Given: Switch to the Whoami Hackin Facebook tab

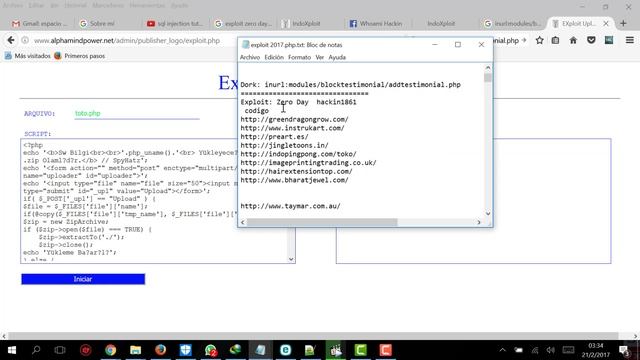Looking at the screenshot, I should (376, 24).
